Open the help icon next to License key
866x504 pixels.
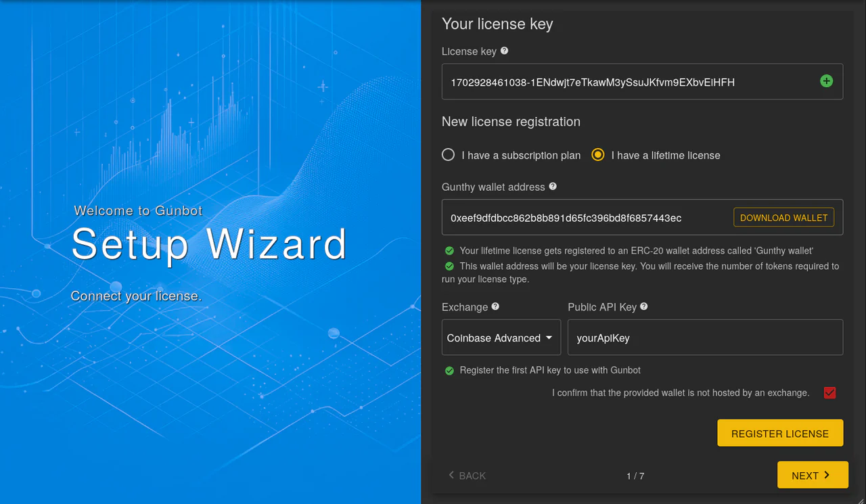pyautogui.click(x=504, y=51)
